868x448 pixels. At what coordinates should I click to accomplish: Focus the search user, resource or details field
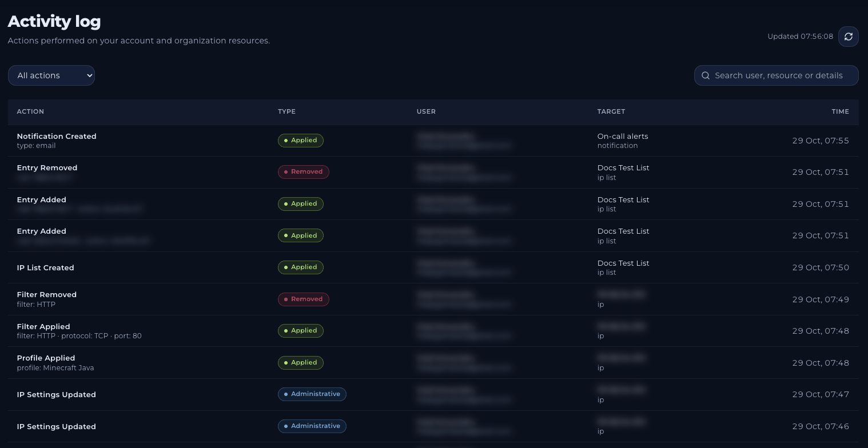(777, 75)
